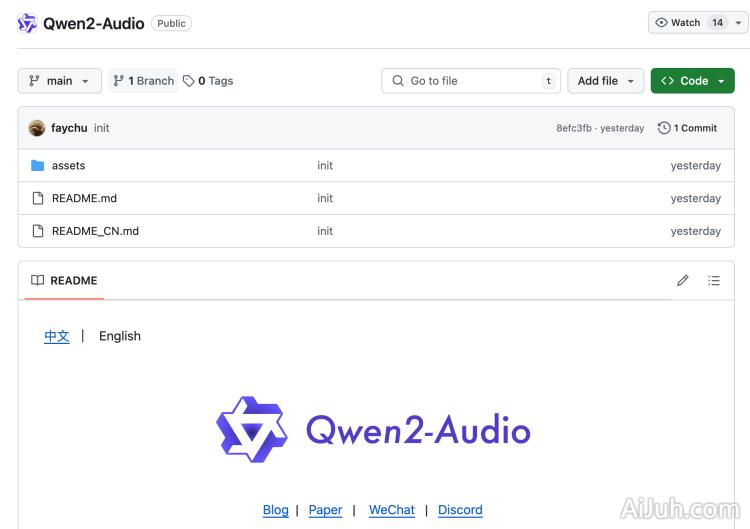The width and height of the screenshot is (750, 529).
Task: Open the Qwen2-Audio repository title
Action: pos(93,23)
